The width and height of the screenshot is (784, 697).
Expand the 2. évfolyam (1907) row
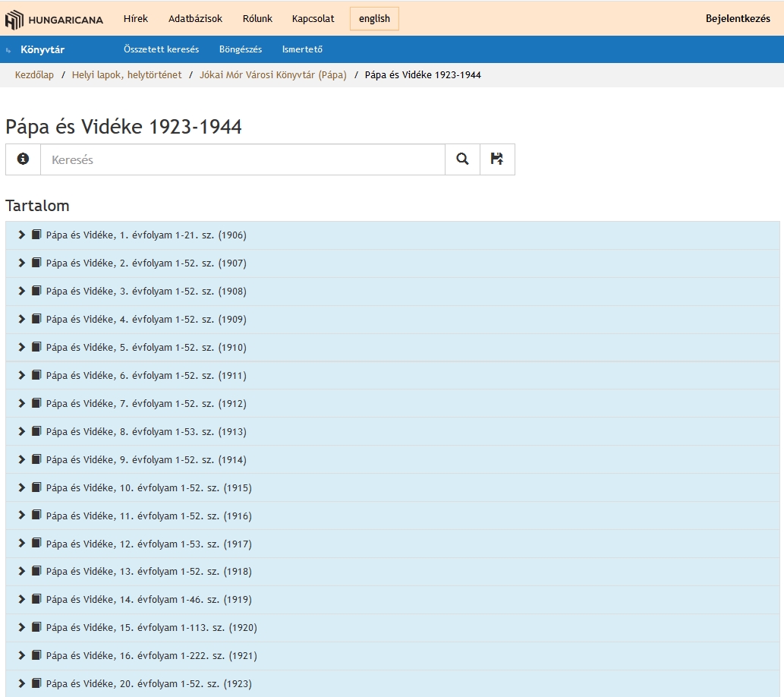coord(21,263)
